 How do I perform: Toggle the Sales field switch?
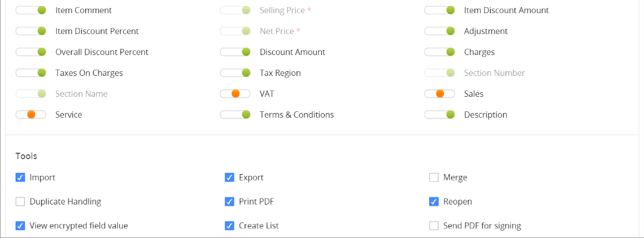(439, 94)
